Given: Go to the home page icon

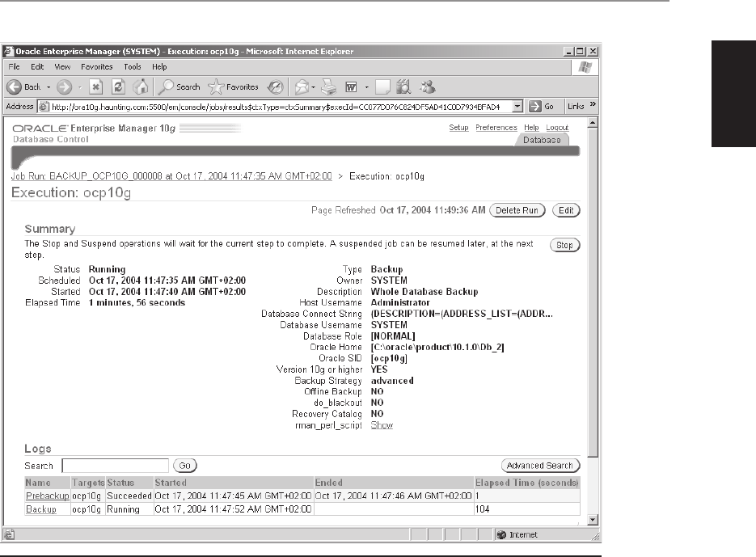Looking at the screenshot, I should pyautogui.click(x=141, y=87).
